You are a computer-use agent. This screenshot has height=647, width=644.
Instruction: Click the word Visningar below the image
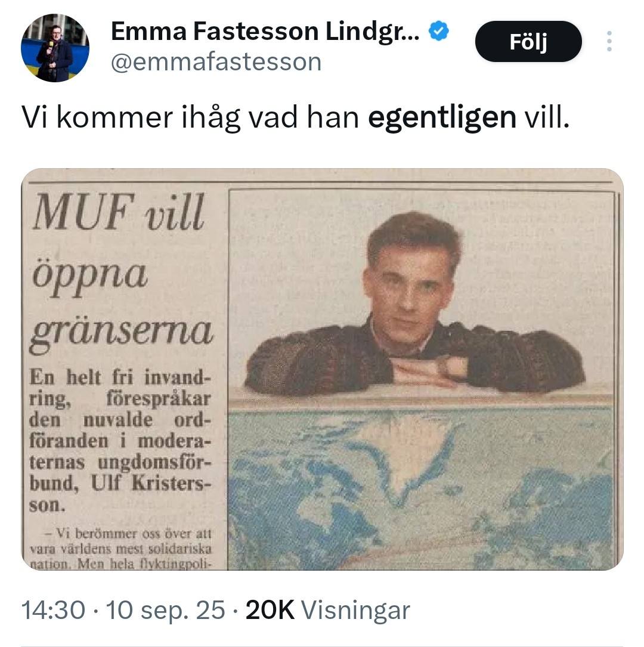355,610
